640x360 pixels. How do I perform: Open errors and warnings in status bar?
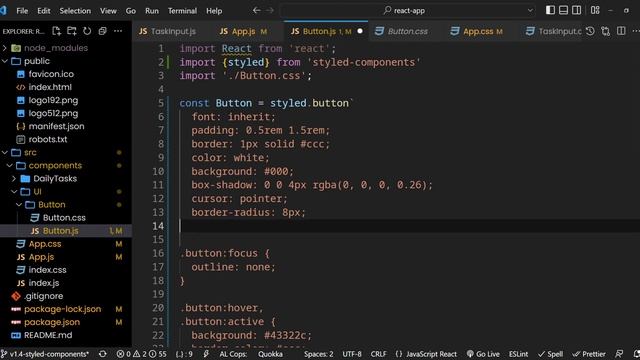141,354
